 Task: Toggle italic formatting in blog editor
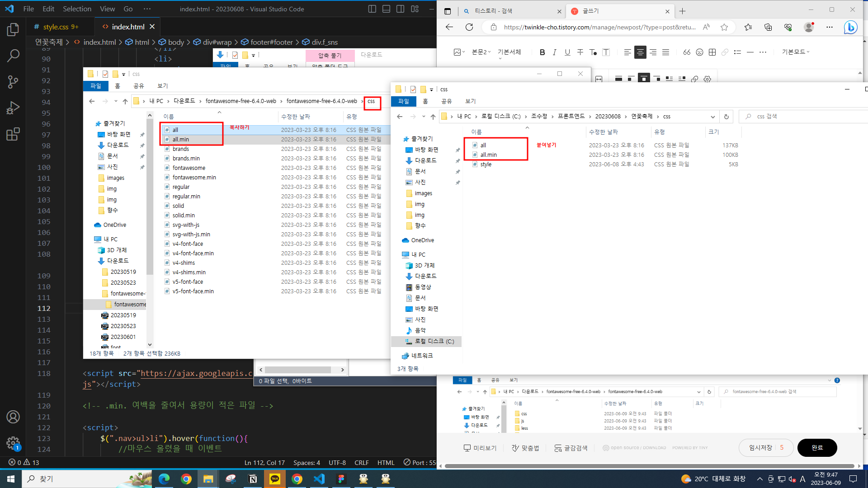click(x=555, y=52)
